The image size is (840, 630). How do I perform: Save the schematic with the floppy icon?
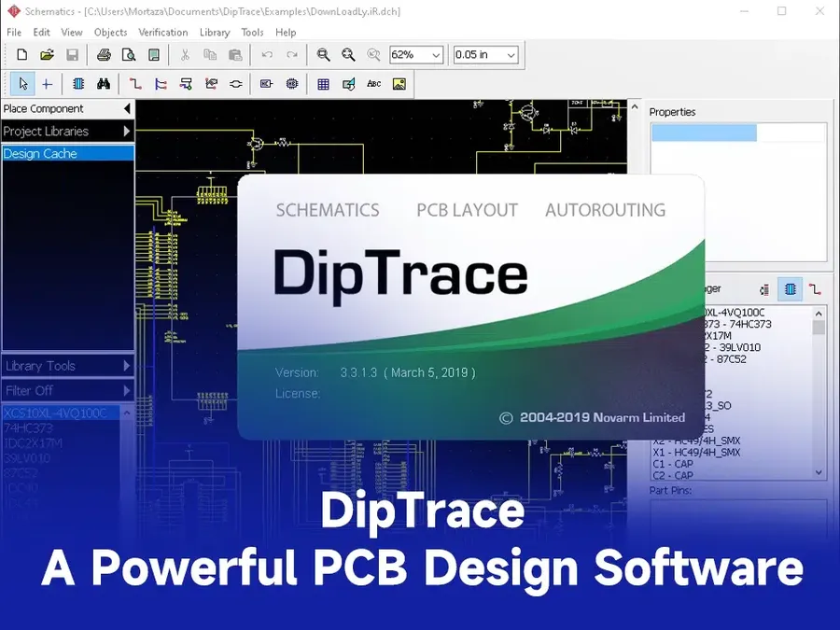[72, 55]
